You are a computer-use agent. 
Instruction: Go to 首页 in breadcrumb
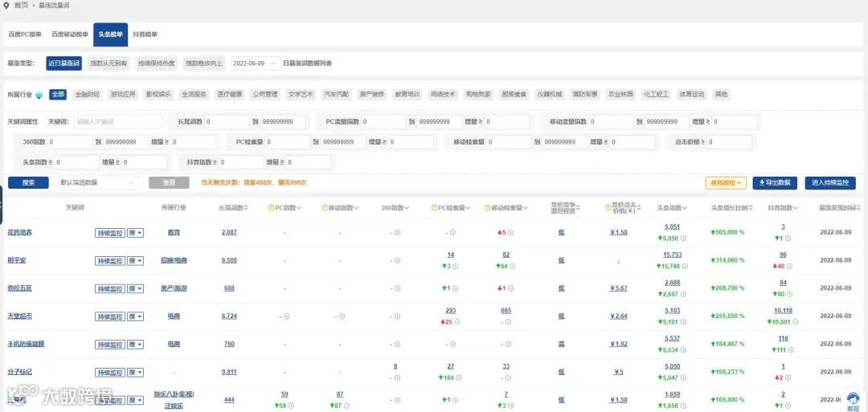tap(20, 5)
